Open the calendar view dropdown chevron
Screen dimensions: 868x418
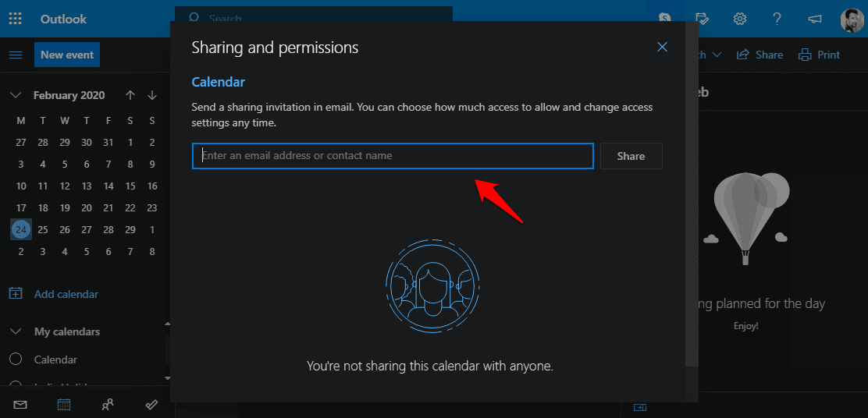click(x=717, y=55)
